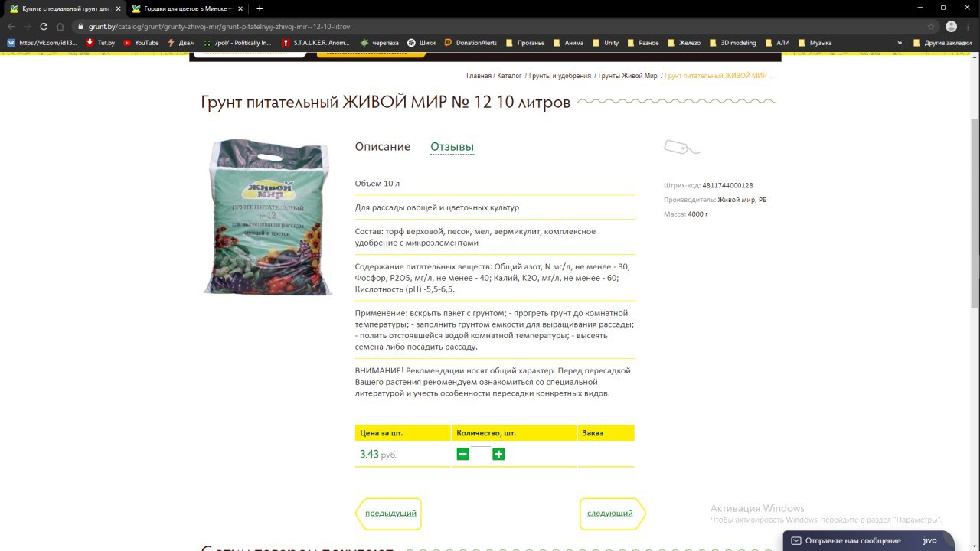Expand the Unity bookmarks folder
This screenshot has width=980, height=551.
(x=605, y=43)
